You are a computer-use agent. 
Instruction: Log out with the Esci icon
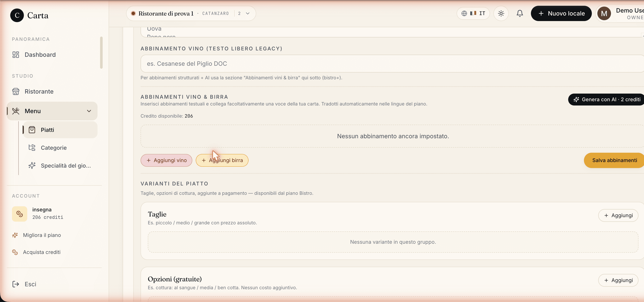16,284
